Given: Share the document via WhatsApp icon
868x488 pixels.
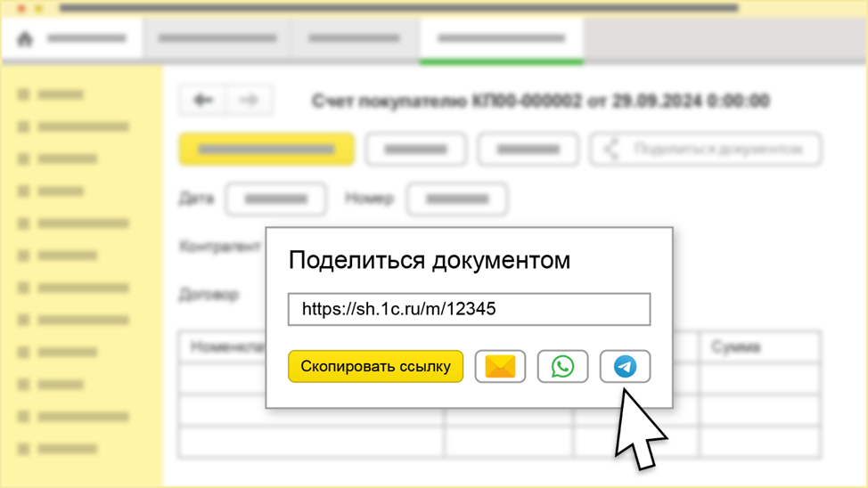Looking at the screenshot, I should [562, 367].
